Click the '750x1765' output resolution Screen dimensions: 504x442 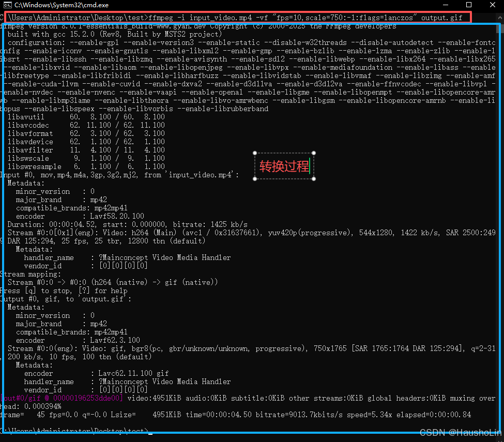(330, 349)
